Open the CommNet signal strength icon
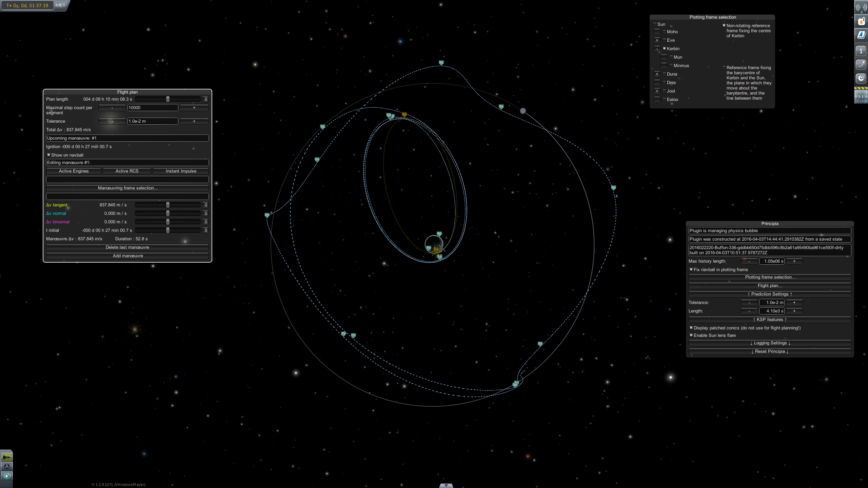The width and height of the screenshot is (868, 488). tap(861, 7)
